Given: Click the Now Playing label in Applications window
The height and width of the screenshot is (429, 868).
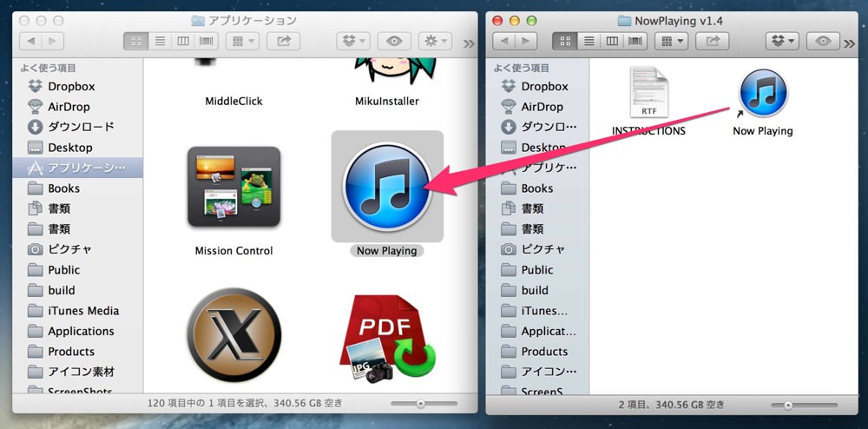Looking at the screenshot, I should tap(387, 251).
